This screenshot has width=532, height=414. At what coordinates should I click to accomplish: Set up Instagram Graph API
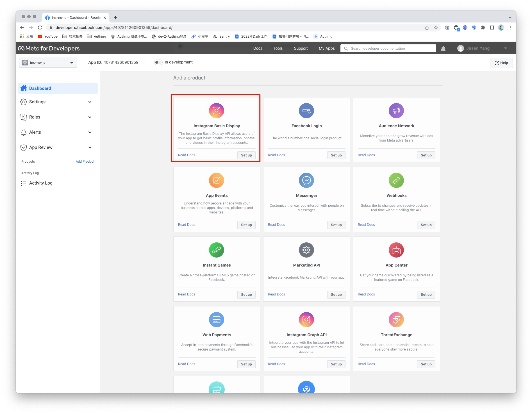[336, 364]
